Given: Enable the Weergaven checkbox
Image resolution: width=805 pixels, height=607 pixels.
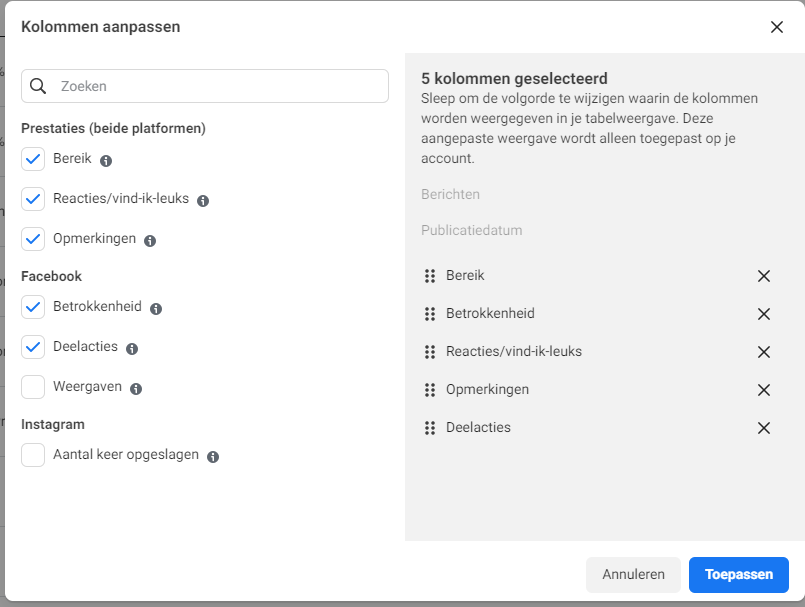Looking at the screenshot, I should coord(33,387).
